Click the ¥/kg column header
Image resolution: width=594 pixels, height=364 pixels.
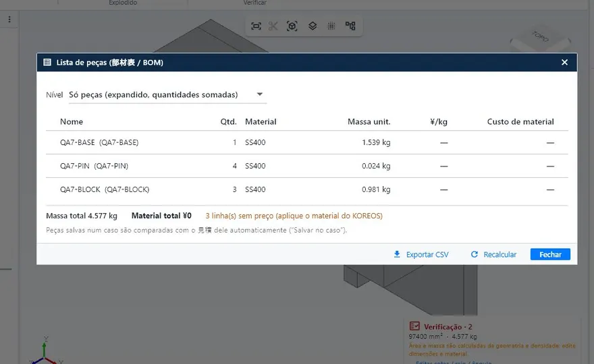point(439,121)
